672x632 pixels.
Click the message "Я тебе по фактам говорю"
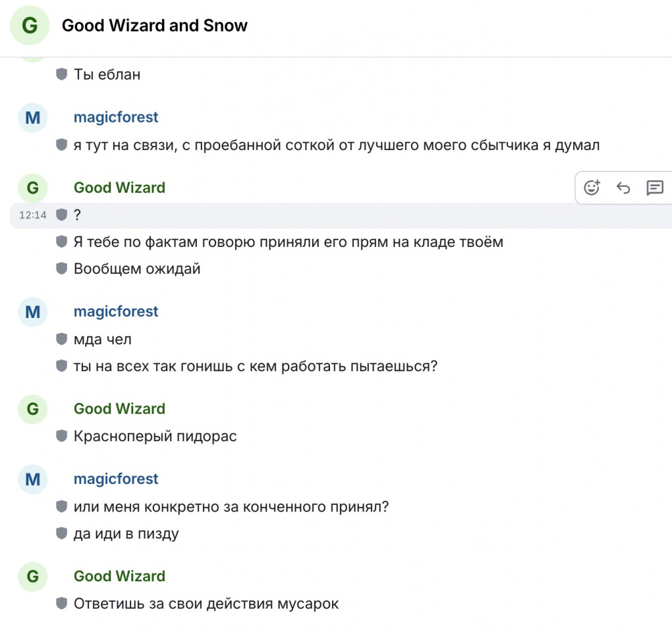click(289, 242)
